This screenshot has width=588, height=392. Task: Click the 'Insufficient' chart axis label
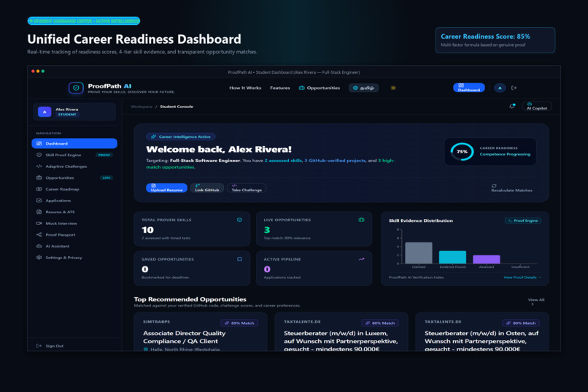click(520, 267)
